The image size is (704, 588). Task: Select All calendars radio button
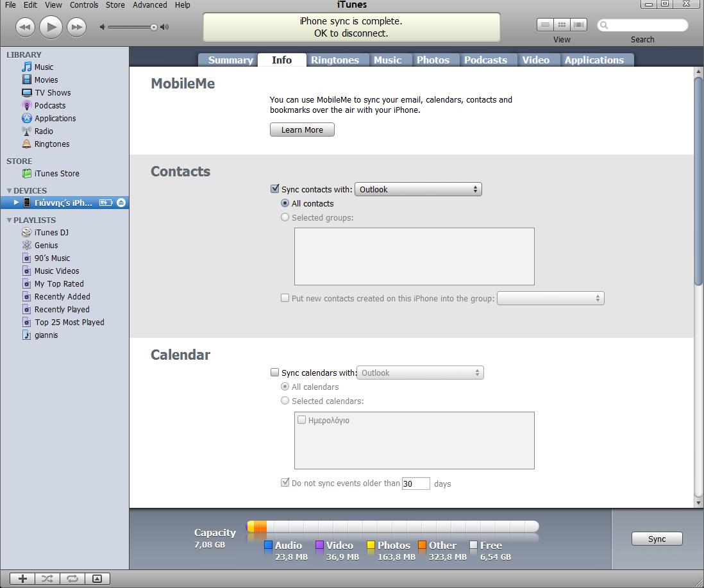285,387
